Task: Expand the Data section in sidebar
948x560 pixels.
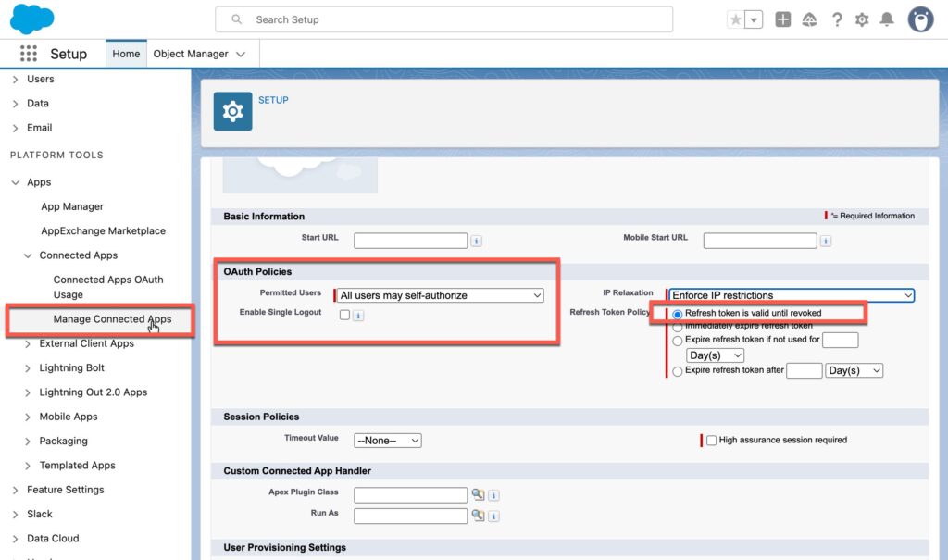Action: [x=15, y=104]
